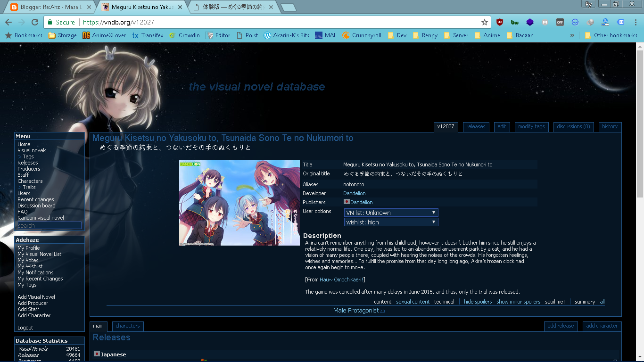Select the spoil me! option
Screen dimensions: 644x362
[555, 302]
